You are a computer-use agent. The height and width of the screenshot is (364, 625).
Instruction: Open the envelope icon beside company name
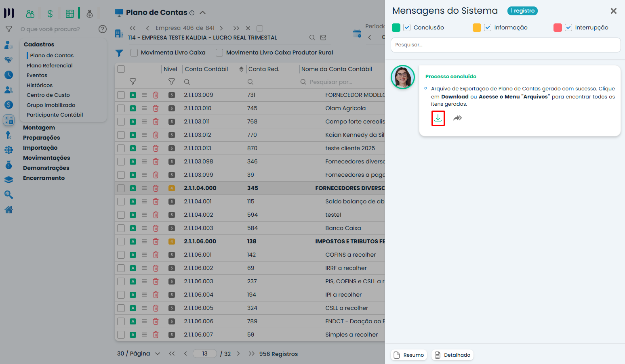point(323,38)
